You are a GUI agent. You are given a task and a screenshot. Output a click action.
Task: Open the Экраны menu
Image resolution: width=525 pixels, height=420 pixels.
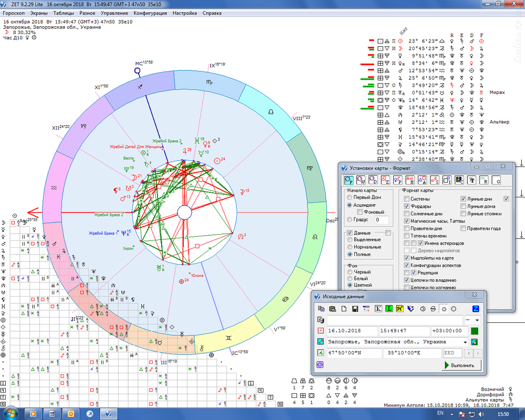coord(39,13)
